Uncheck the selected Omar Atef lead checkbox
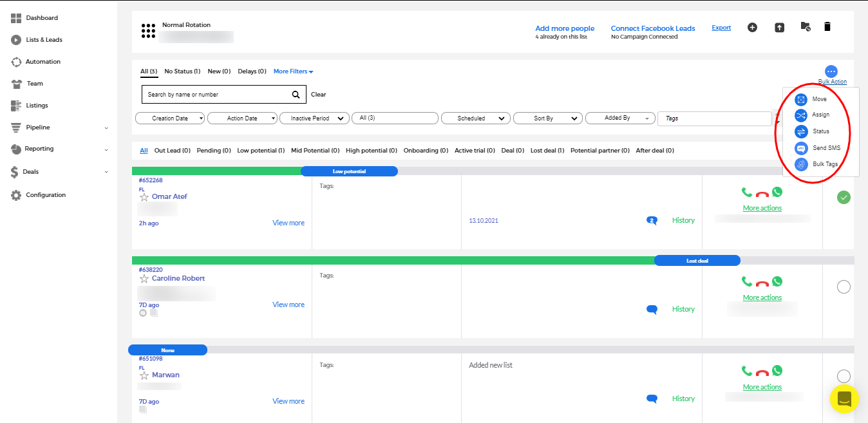This screenshot has width=868, height=423. click(x=844, y=198)
